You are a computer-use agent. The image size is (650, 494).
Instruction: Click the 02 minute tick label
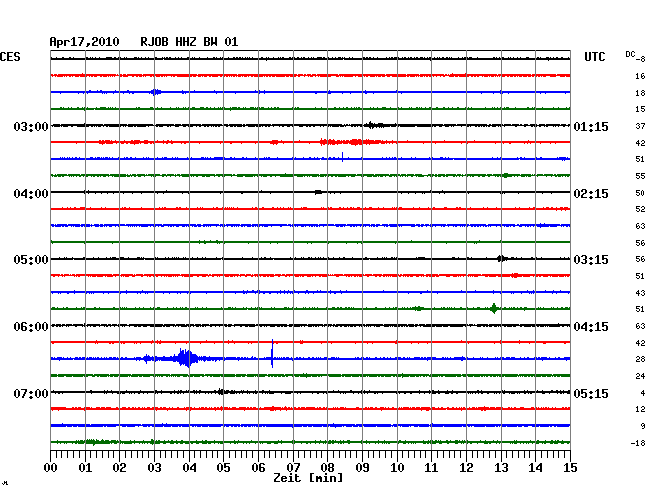pos(119,468)
